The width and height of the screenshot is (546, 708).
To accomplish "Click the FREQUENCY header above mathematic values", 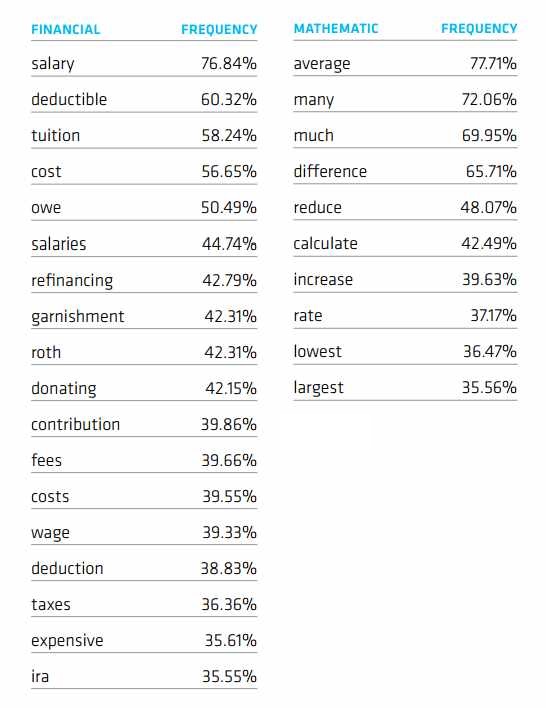I will click(479, 28).
